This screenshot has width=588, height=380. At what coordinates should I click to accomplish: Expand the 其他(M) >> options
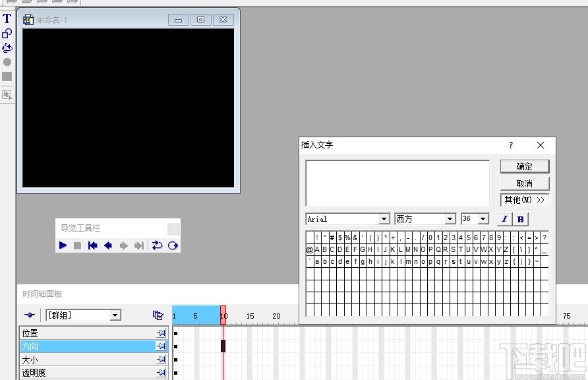(x=525, y=200)
